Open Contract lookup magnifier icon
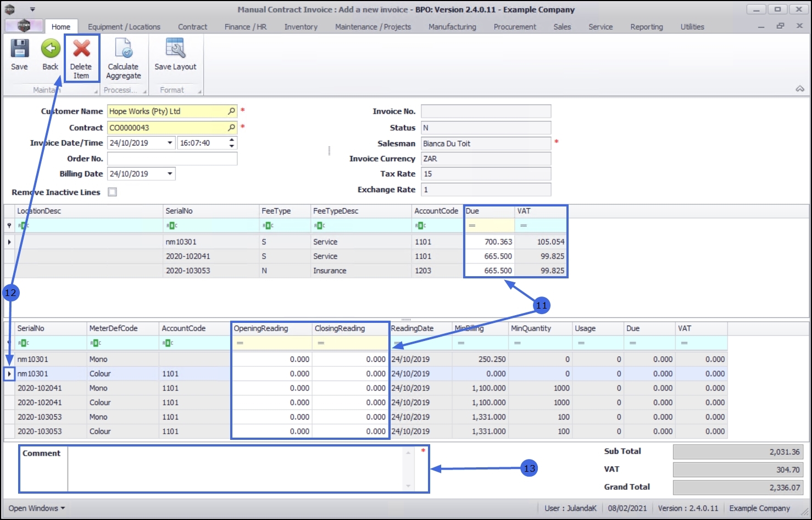812x520 pixels. click(x=231, y=128)
